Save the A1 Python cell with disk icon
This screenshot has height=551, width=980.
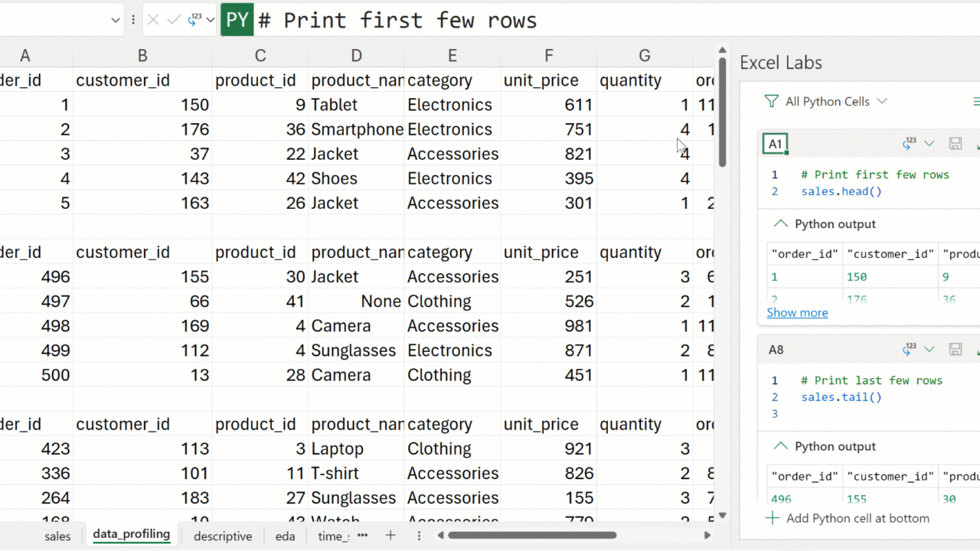click(x=955, y=144)
